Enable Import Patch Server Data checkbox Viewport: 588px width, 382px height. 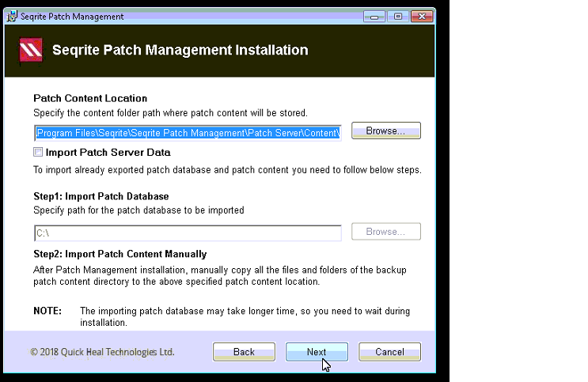[38, 152]
